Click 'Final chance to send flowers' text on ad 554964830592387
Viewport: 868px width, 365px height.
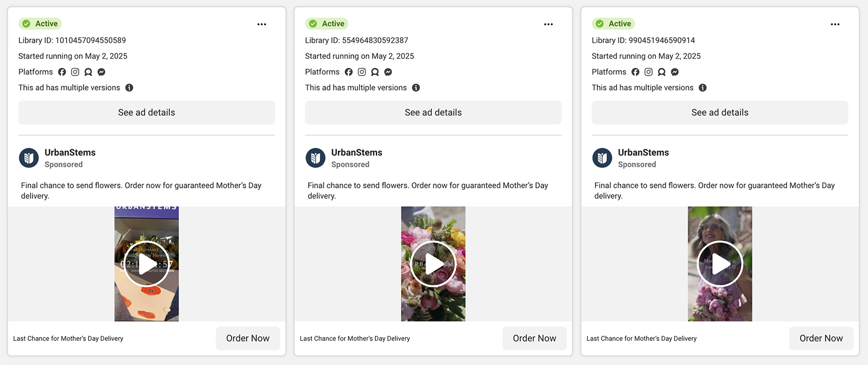[428, 191]
